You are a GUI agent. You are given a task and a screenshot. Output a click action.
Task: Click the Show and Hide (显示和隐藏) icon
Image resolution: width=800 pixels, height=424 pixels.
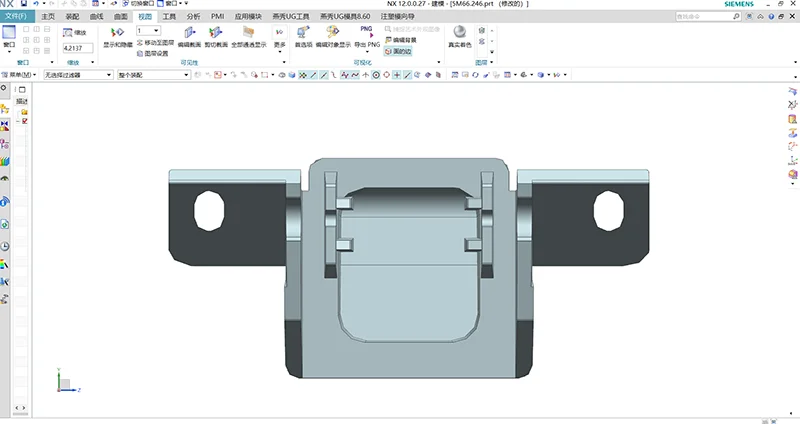pos(117,33)
